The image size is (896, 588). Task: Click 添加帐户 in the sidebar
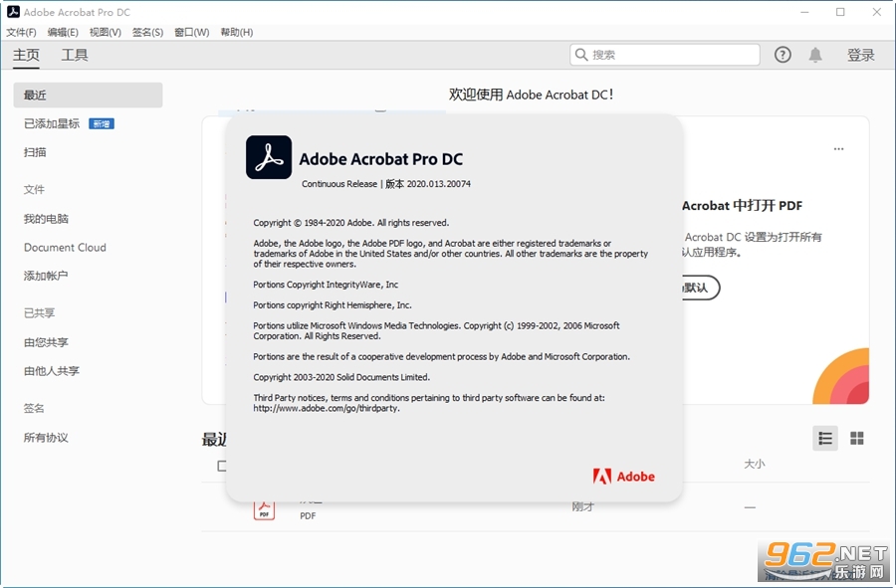(46, 276)
